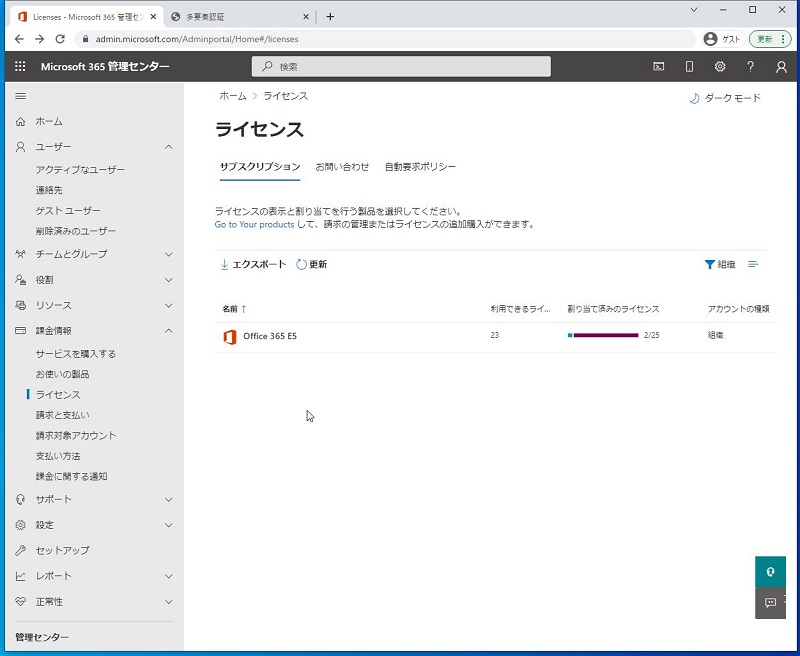Click the support headset icon in sidebar
The width and height of the screenshot is (800, 656).
click(x=20, y=499)
